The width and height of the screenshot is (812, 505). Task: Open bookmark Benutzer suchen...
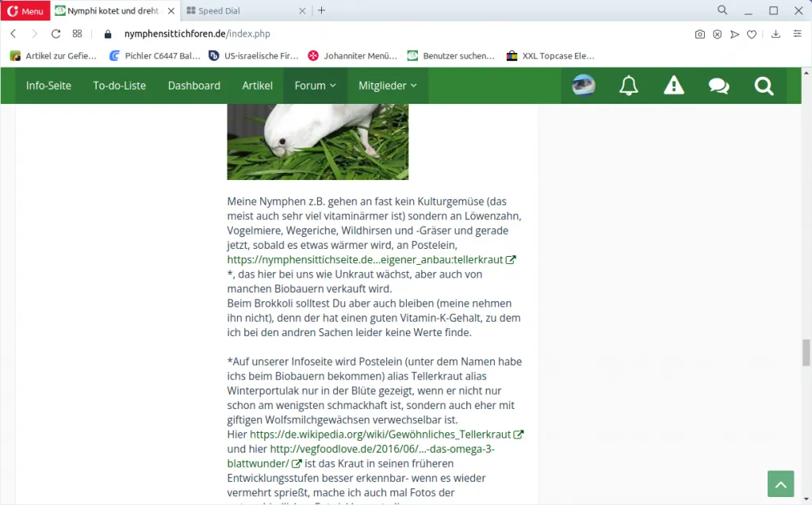click(x=451, y=56)
